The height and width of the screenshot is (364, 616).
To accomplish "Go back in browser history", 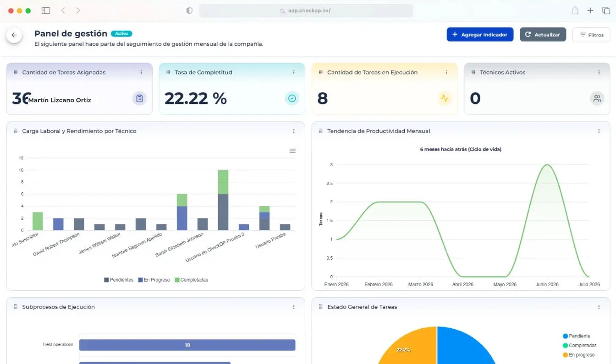I will pyautogui.click(x=63, y=11).
